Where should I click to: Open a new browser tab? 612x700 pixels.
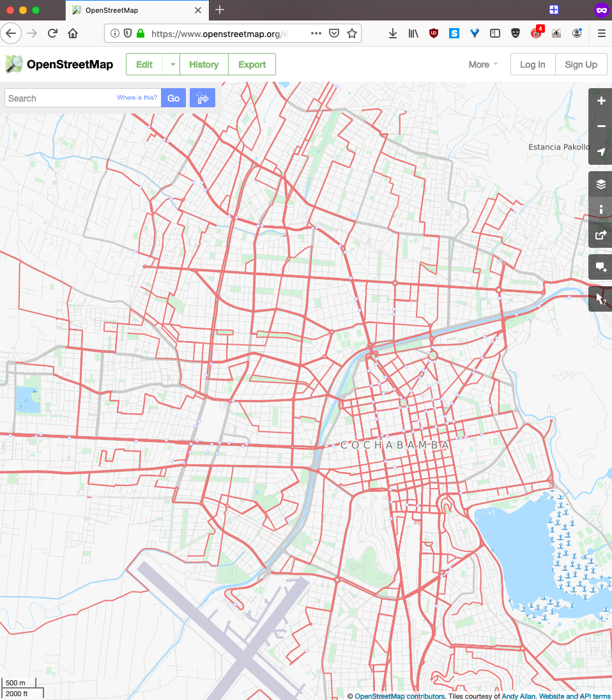click(x=220, y=10)
